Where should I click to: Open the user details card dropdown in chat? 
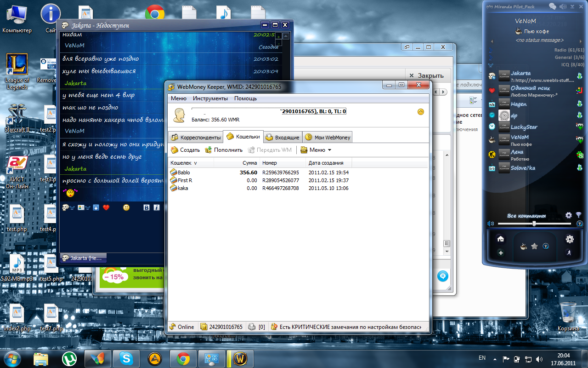pos(83,208)
